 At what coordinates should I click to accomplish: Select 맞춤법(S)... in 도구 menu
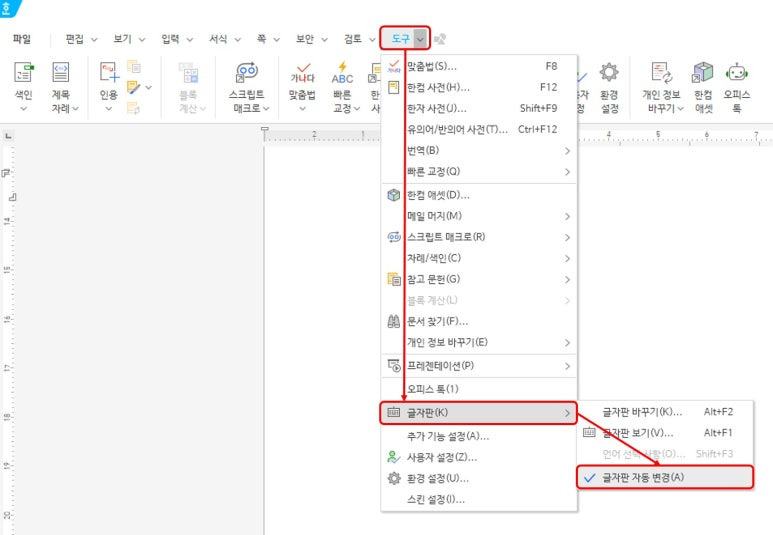coord(479,66)
